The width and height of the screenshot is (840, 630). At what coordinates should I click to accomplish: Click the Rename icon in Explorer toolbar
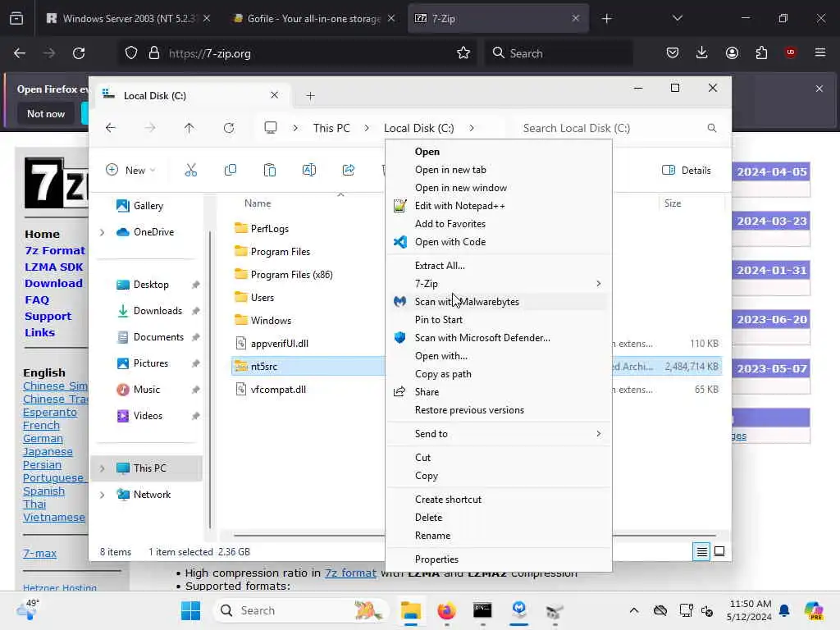(309, 171)
